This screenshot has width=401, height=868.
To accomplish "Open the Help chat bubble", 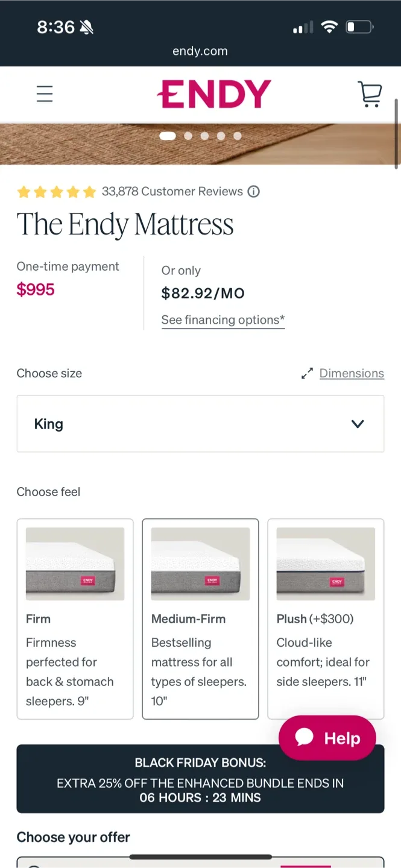I will [x=327, y=737].
